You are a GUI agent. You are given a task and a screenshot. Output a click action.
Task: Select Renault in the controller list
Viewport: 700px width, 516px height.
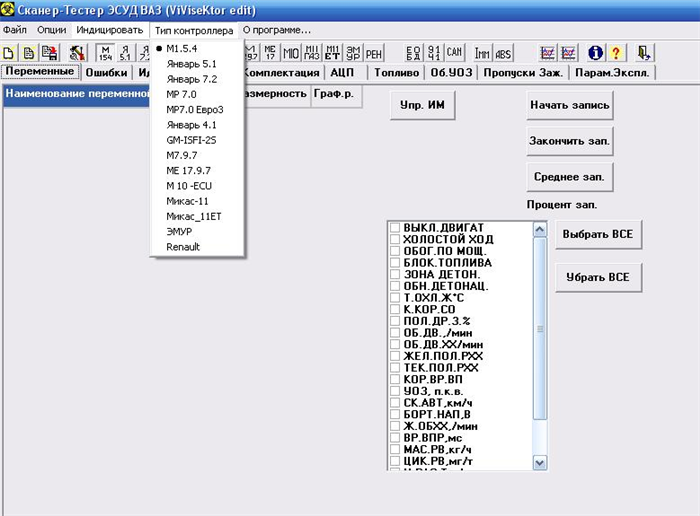pos(183,247)
